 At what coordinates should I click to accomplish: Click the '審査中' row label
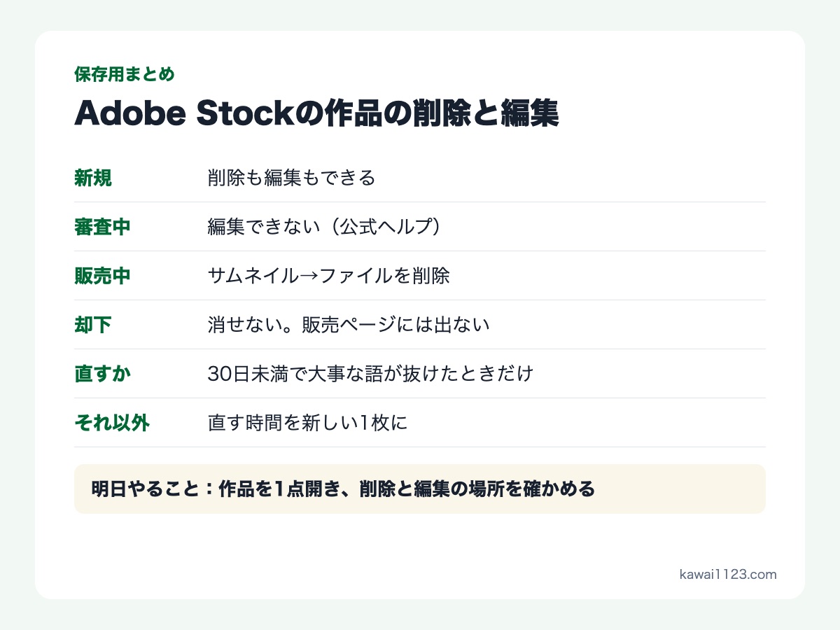click(x=102, y=227)
